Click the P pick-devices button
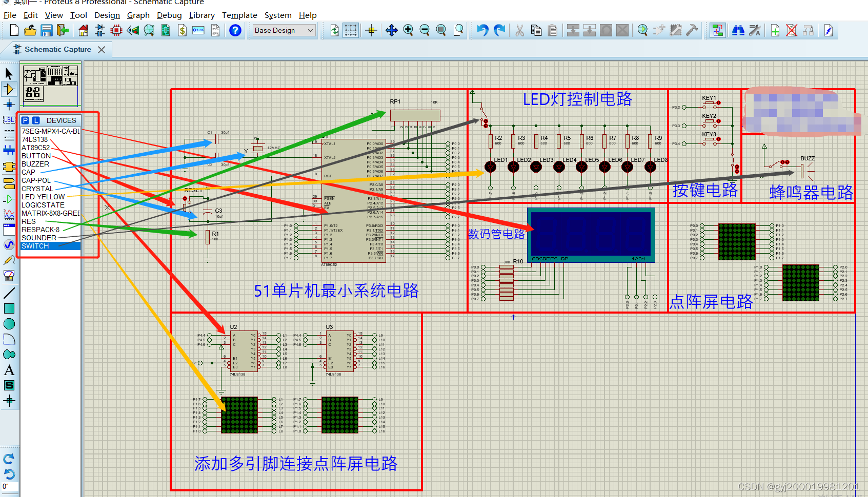 pos(25,120)
